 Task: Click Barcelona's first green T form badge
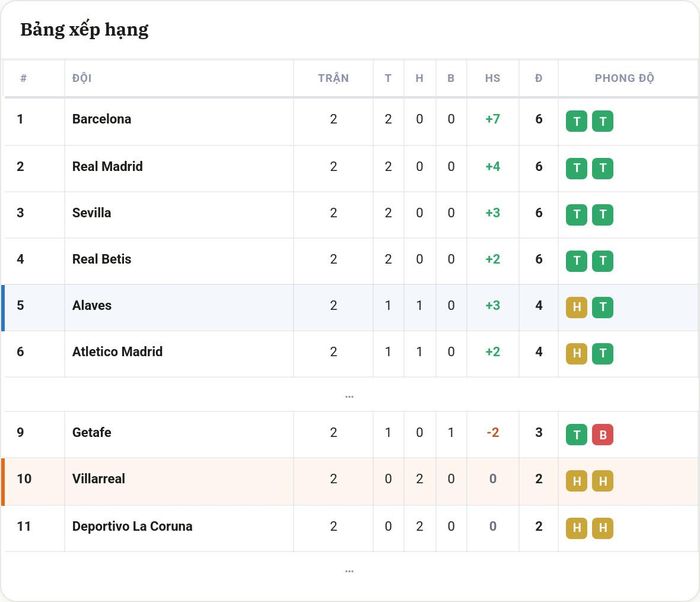[x=576, y=121]
